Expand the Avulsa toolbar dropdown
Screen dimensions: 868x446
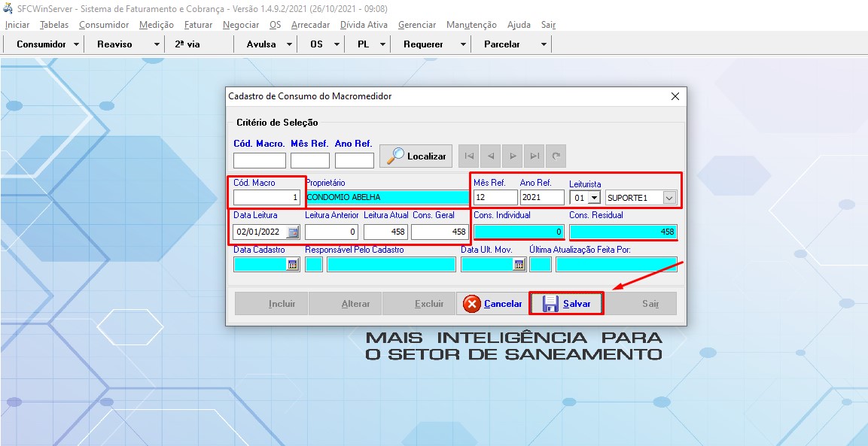[291, 44]
